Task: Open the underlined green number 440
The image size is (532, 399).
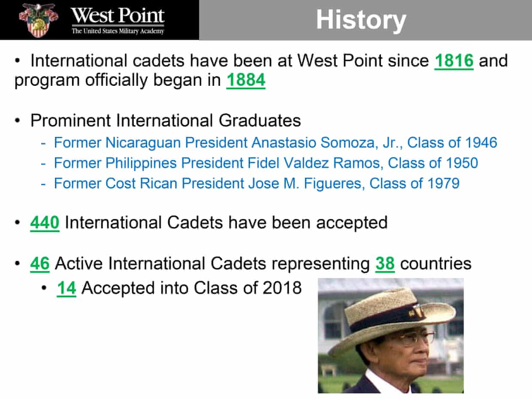Action: point(45,223)
